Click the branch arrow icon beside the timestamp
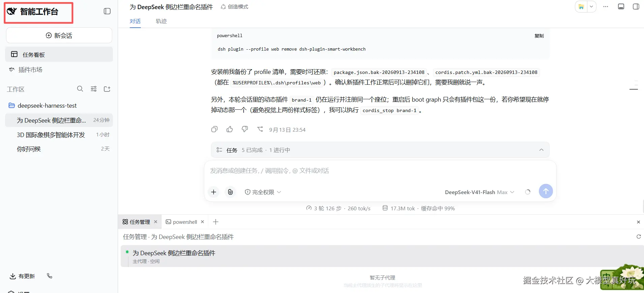 (x=260, y=129)
